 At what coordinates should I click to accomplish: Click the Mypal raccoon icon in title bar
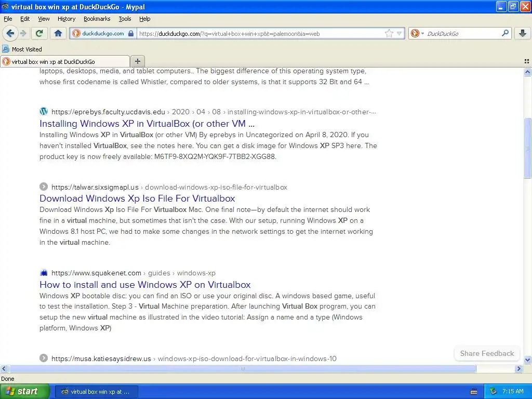tap(5, 6)
